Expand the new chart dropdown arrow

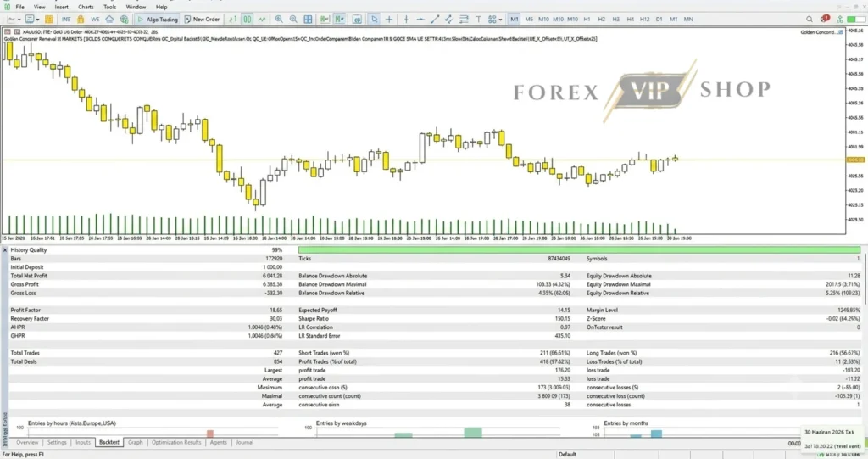[x=19, y=20]
